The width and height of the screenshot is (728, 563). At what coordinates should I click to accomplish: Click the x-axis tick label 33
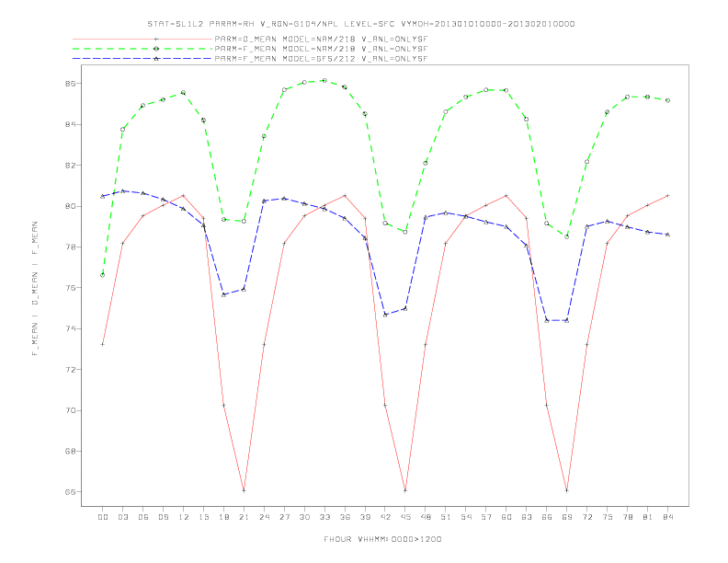click(x=324, y=517)
